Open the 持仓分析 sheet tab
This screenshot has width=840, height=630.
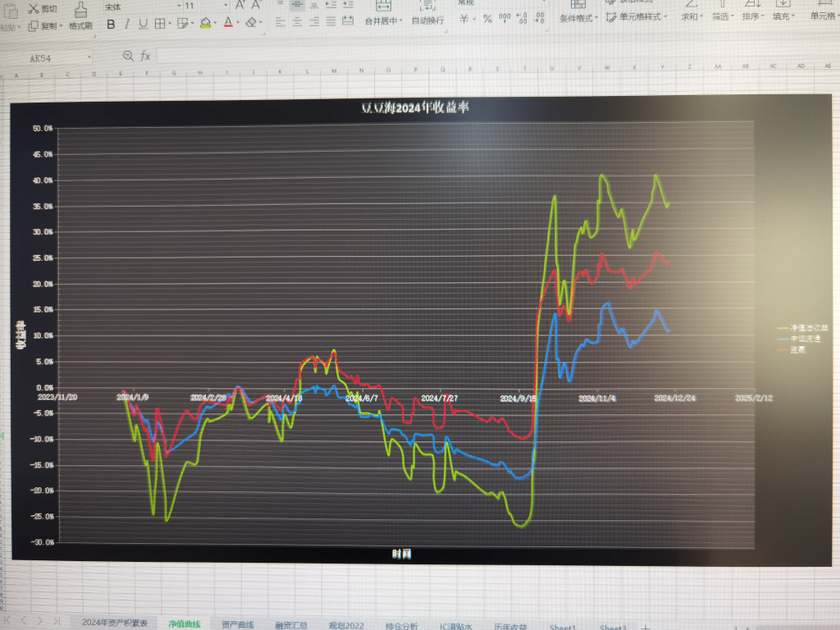tap(400, 625)
